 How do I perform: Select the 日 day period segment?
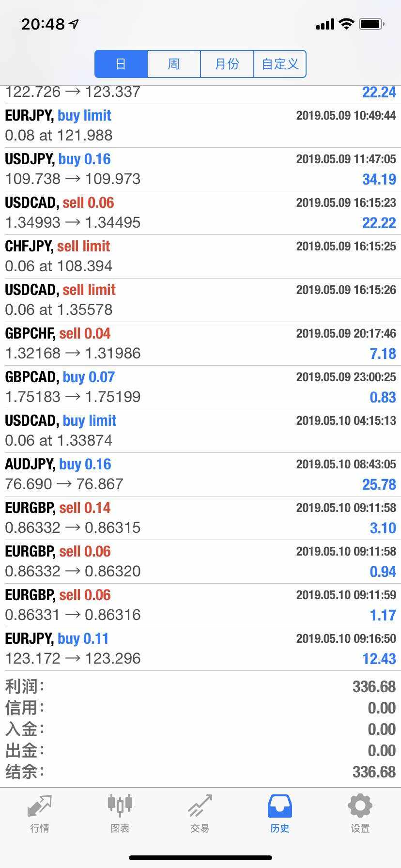point(121,64)
